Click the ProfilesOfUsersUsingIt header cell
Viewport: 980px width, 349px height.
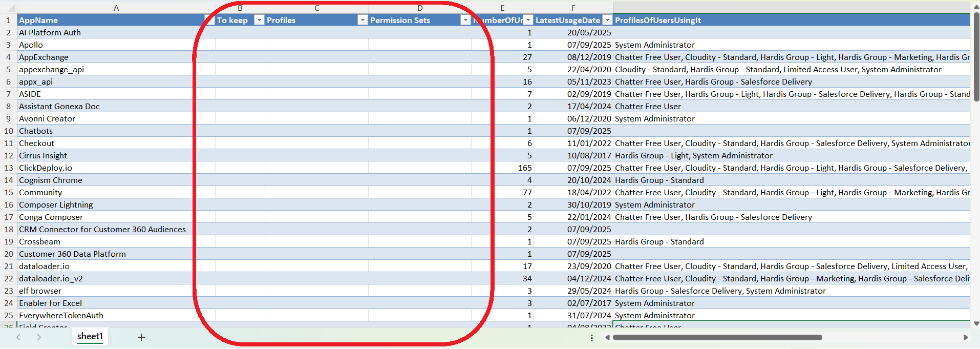[x=792, y=20]
